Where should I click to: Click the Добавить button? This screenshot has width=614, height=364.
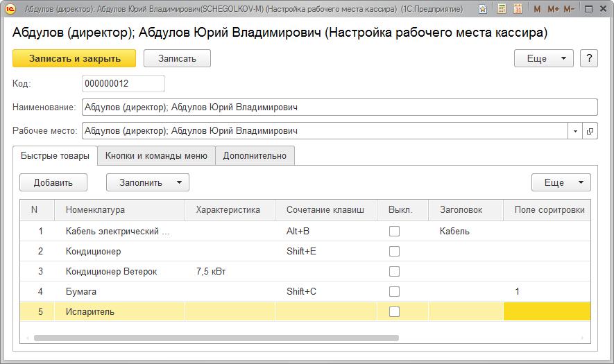coord(53,182)
